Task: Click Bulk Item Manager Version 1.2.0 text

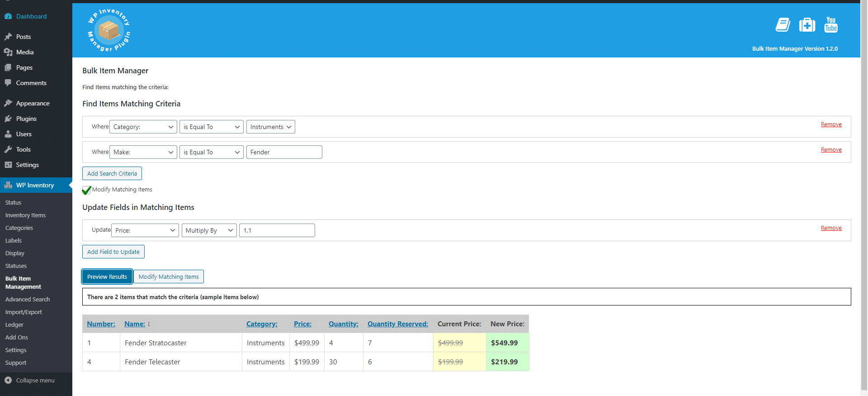Action: (795, 49)
